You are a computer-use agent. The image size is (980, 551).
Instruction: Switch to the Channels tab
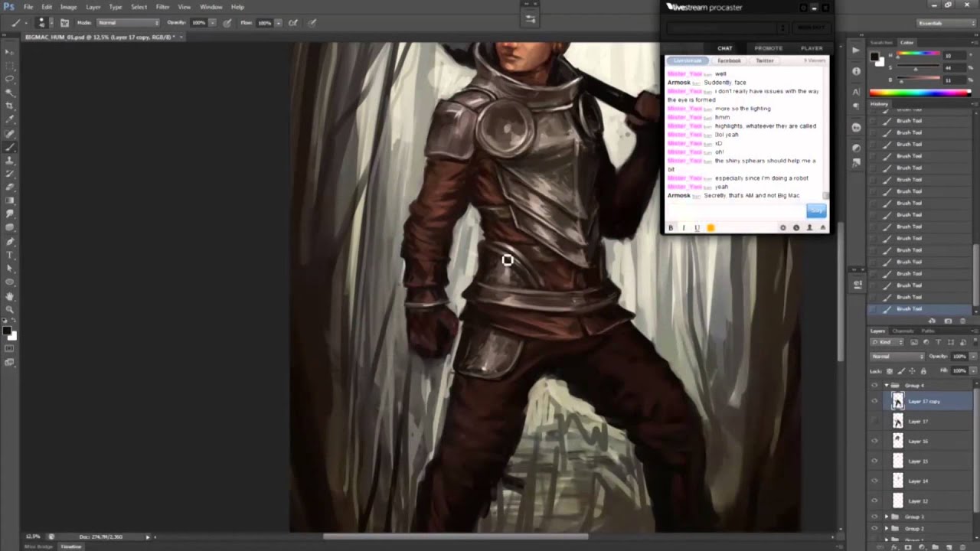[x=903, y=331]
